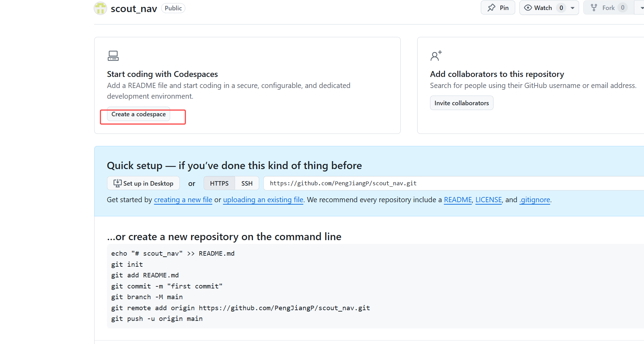Click the Watch button label

(543, 8)
